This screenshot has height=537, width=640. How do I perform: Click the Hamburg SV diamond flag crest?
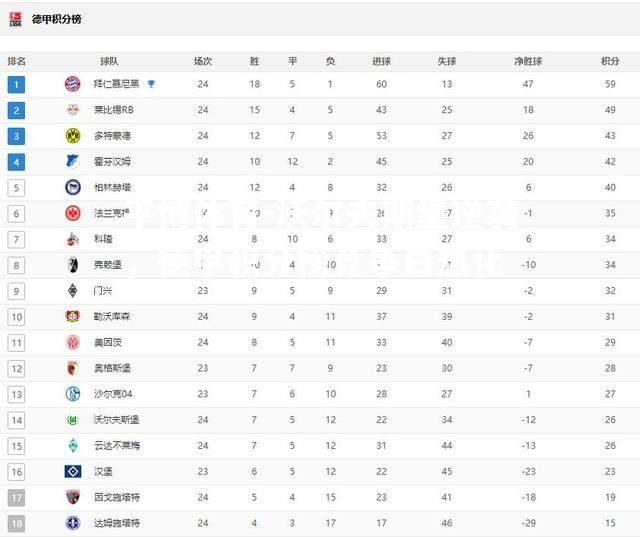coord(73,472)
